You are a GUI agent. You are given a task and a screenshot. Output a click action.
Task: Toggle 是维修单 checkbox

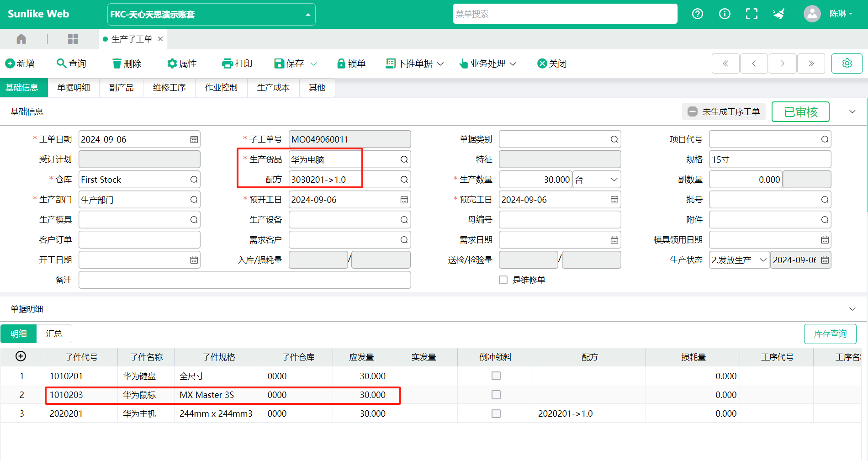click(503, 280)
